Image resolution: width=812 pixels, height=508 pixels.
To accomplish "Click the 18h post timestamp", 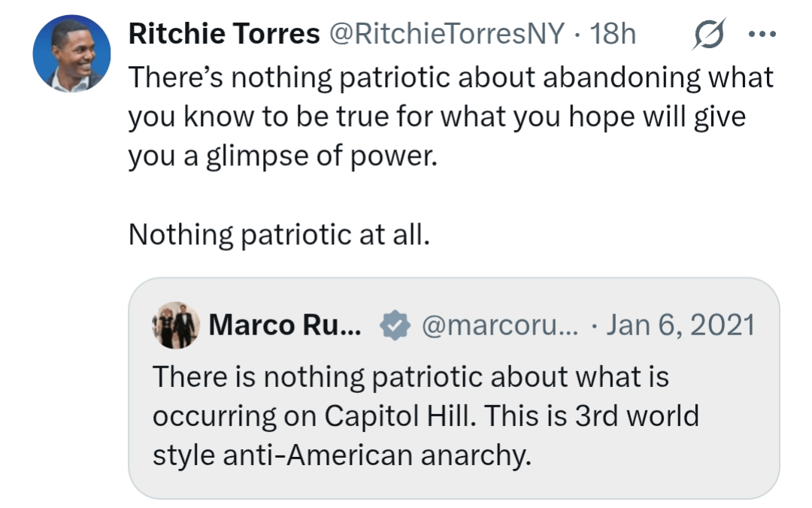I will [614, 34].
